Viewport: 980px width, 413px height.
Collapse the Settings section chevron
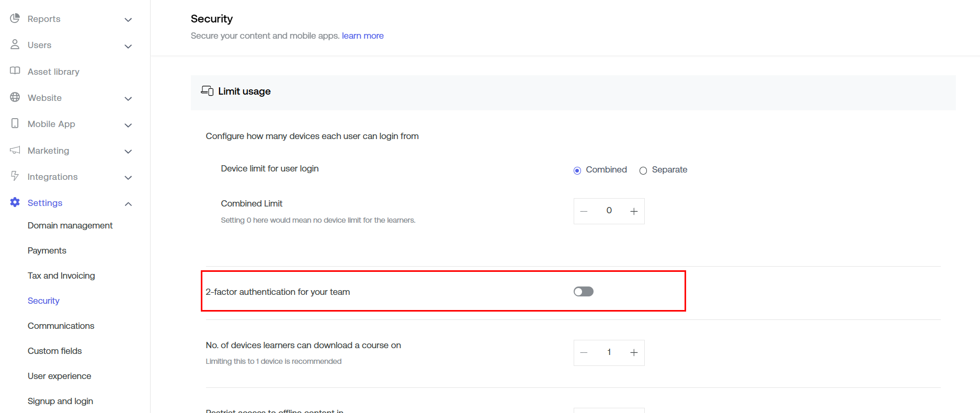tap(128, 204)
